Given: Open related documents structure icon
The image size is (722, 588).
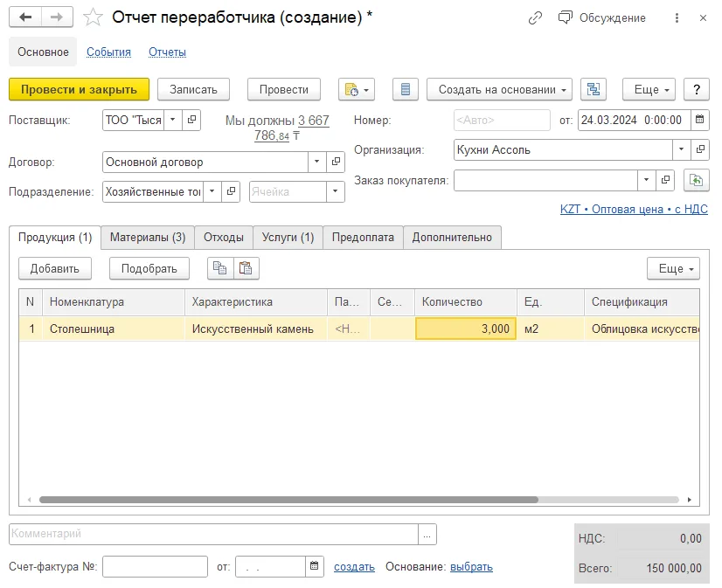Looking at the screenshot, I should (x=594, y=89).
